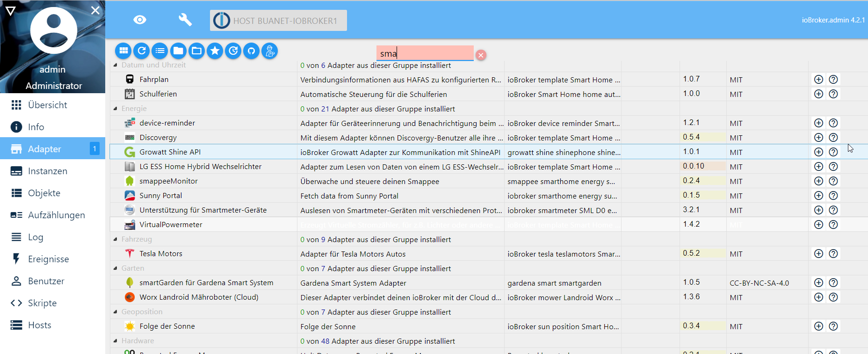Screen dimensions: 868x354
Task: Show the Log page
Action: [x=52, y=237]
